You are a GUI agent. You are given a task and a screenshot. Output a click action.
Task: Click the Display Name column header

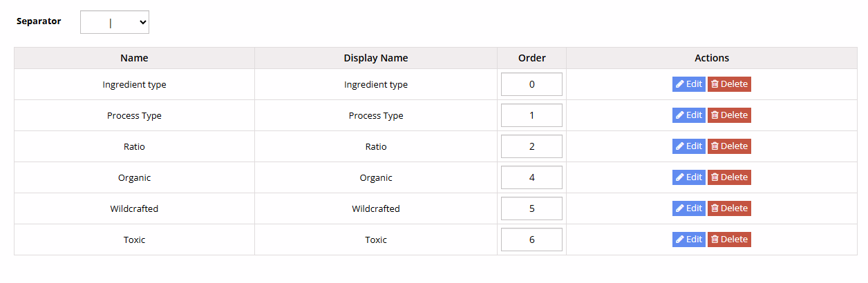click(376, 58)
